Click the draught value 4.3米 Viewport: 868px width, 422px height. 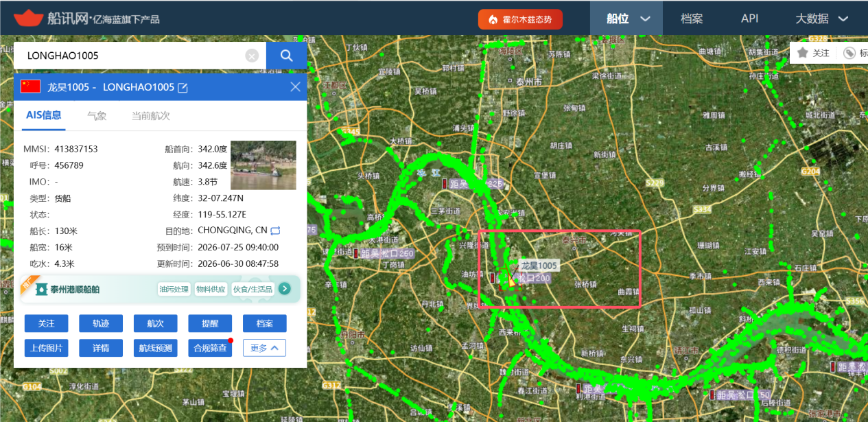point(64,263)
